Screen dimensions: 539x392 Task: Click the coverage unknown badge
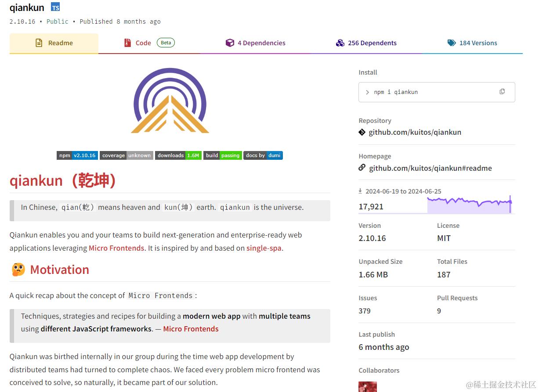point(127,155)
